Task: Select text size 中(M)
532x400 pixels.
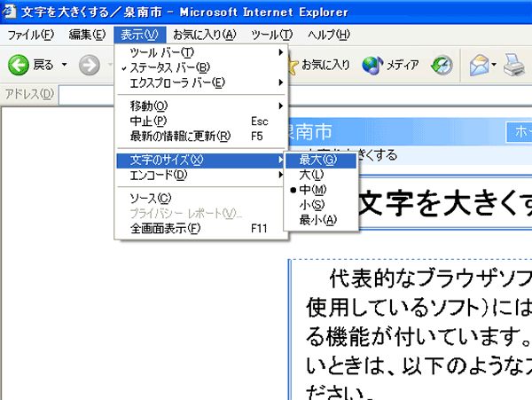Action: [321, 190]
